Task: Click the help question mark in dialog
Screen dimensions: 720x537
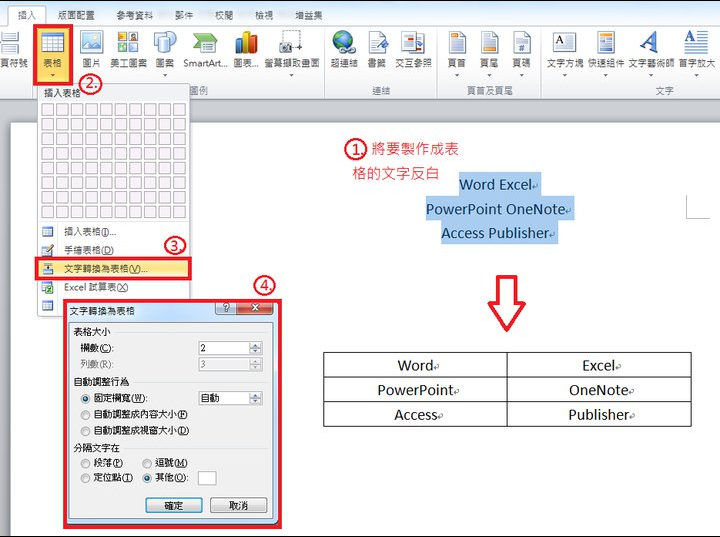Action: 226,308
